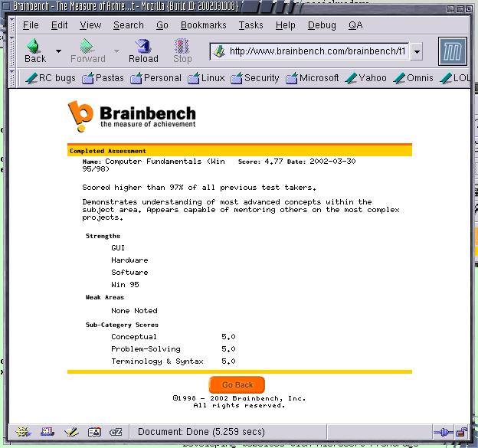Collapse the menu bar grippy handle
Viewport: 478px width, 448px height.
(12, 25)
